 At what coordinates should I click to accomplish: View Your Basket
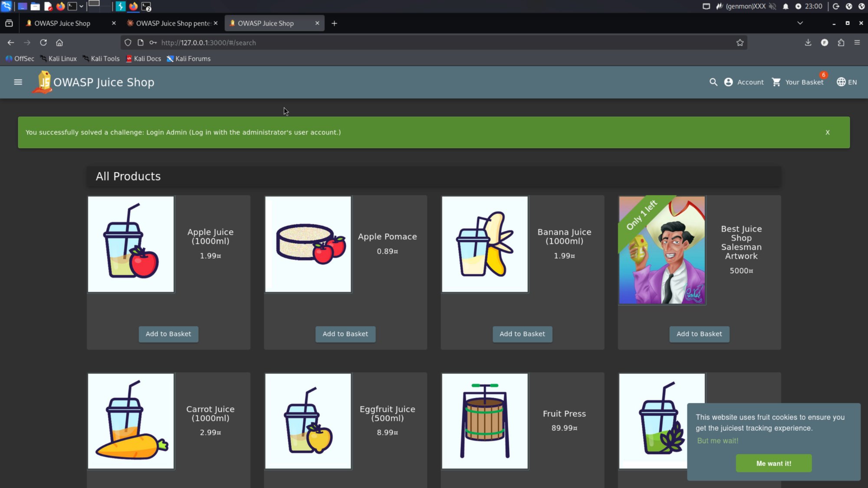coord(798,82)
